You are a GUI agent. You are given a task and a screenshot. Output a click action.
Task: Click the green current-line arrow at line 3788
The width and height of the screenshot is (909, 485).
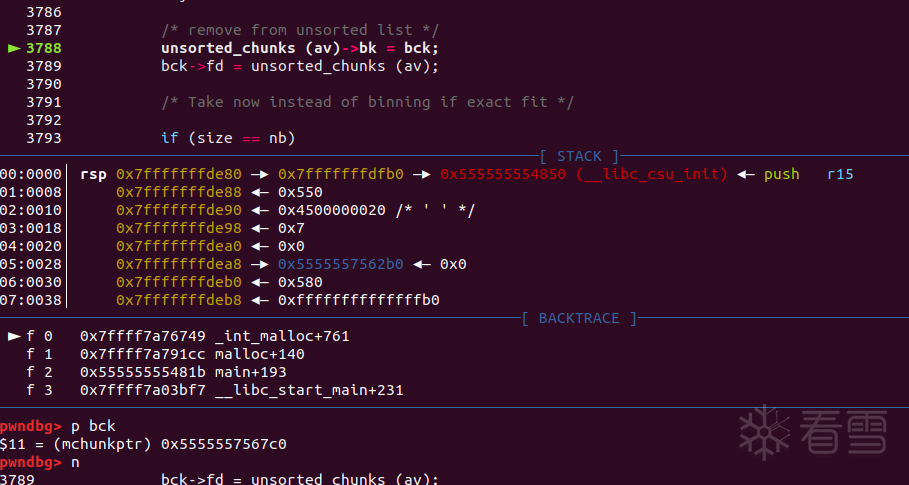pos(13,48)
